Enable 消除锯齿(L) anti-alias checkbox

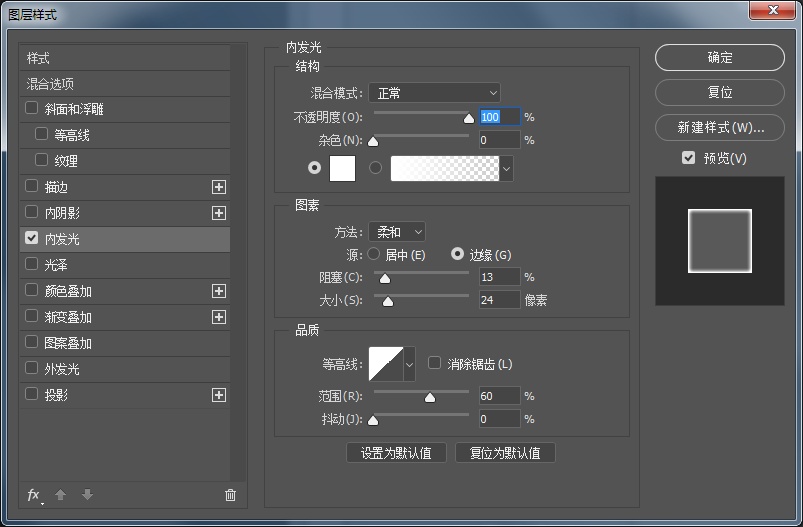click(x=434, y=363)
